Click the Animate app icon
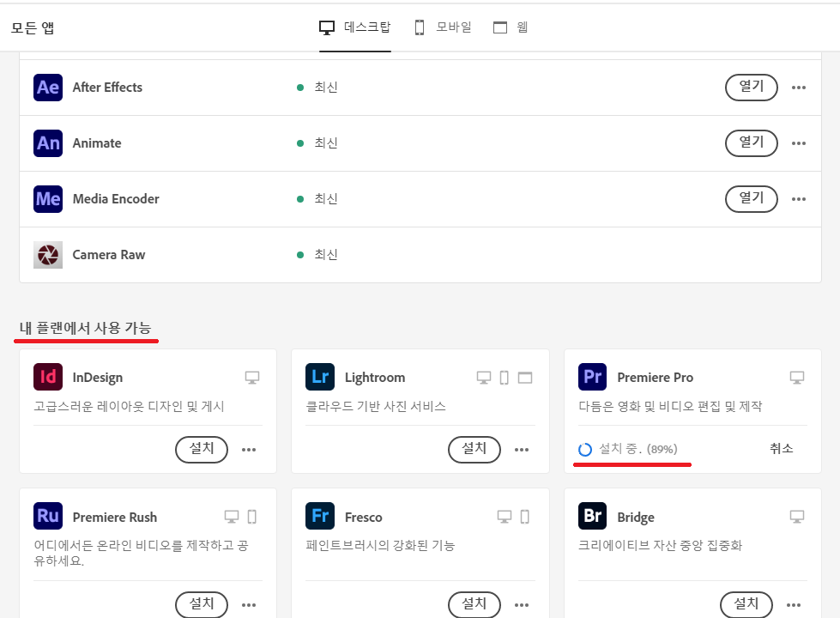This screenshot has height=618, width=840. pos(48,143)
